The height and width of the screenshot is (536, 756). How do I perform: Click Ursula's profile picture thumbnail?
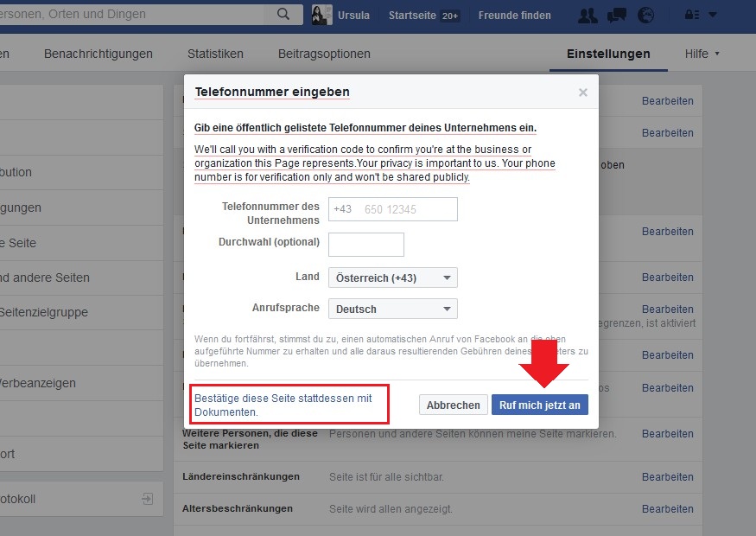[x=320, y=15]
